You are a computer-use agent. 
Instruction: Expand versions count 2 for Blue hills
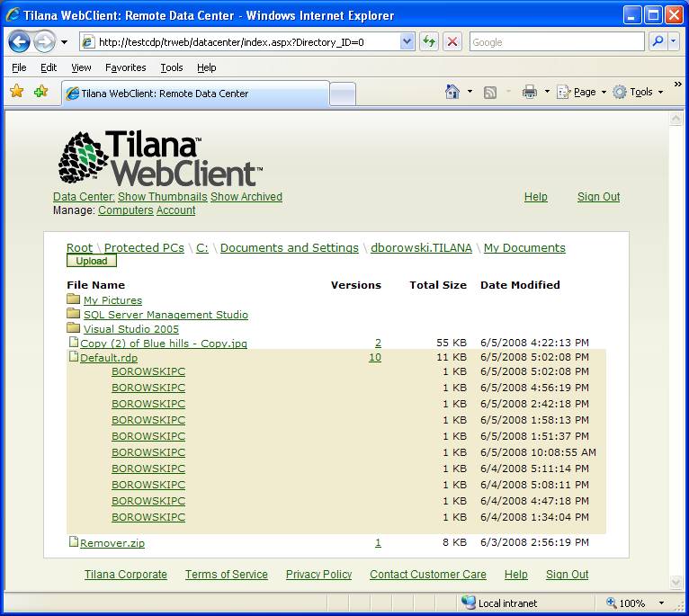point(379,344)
